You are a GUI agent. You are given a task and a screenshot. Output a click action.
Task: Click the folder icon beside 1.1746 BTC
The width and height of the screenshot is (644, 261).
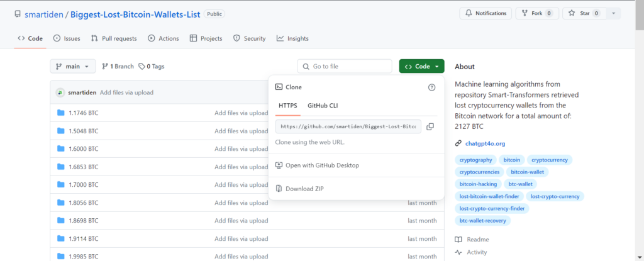coord(61,113)
